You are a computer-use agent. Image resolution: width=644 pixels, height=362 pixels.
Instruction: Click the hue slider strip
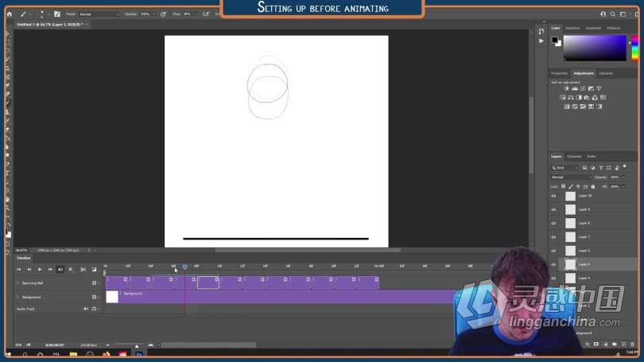(634, 48)
